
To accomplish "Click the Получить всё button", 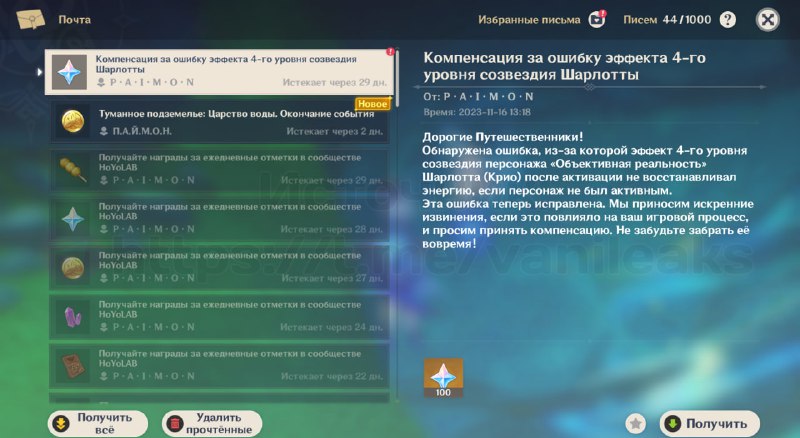I will [98, 424].
